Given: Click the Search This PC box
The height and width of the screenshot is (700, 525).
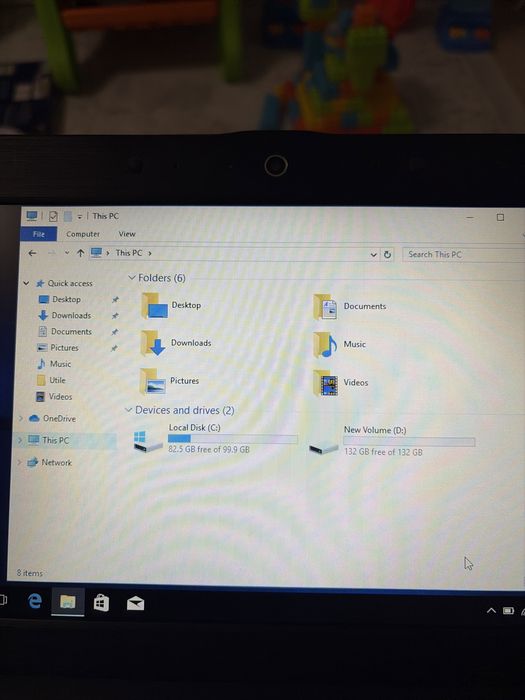Looking at the screenshot, I should click(x=463, y=254).
